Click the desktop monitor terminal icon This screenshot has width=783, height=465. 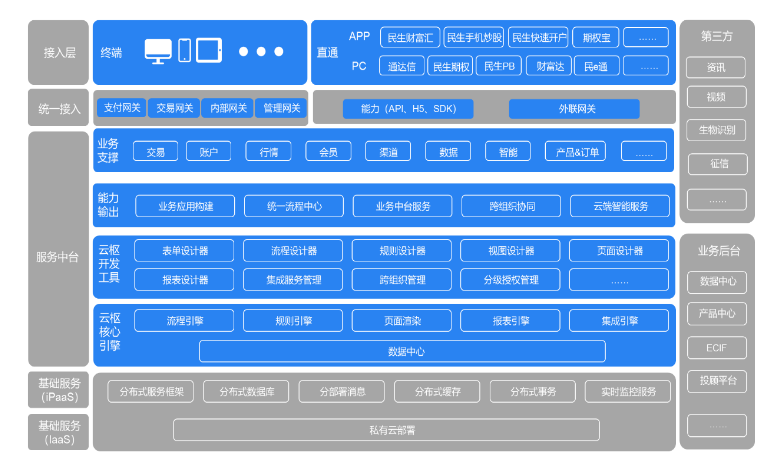pos(158,51)
